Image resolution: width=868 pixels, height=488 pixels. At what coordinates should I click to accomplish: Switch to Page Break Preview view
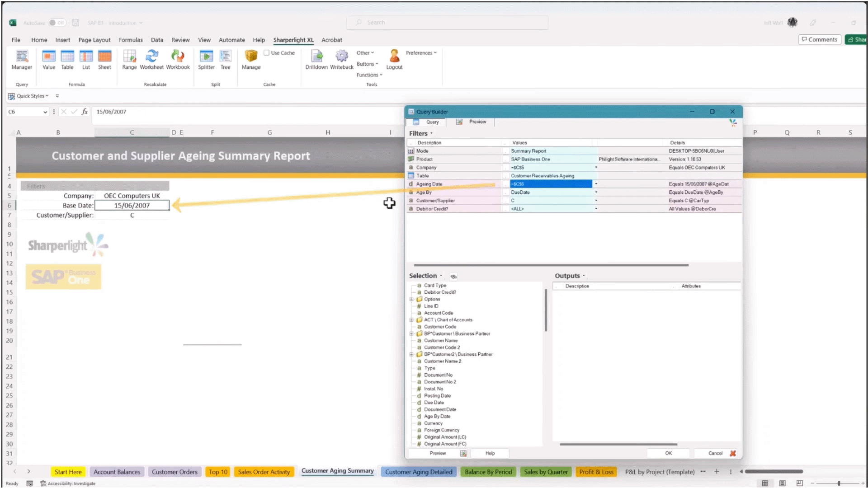click(x=800, y=483)
